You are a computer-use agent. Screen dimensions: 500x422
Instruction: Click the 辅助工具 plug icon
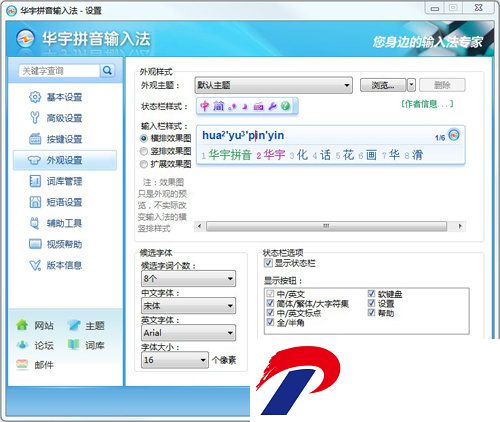click(35, 223)
